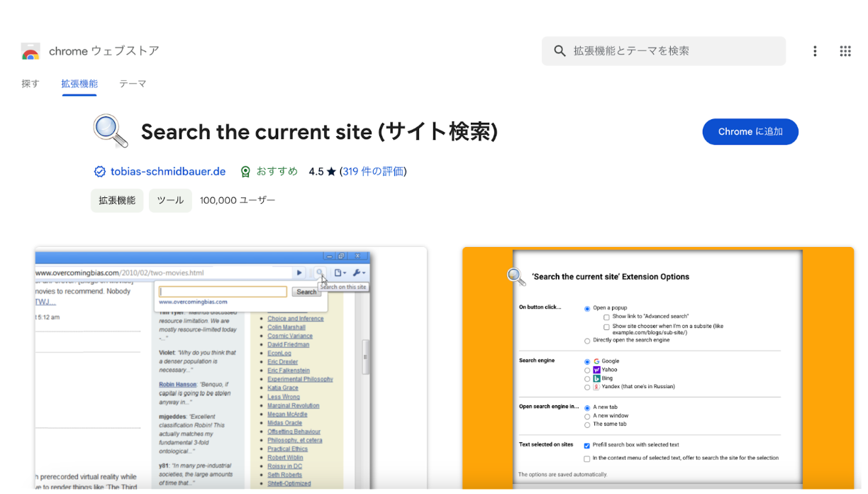868x494 pixels.
Task: Click the "100,000 ユーザー" user count
Action: pyautogui.click(x=238, y=201)
